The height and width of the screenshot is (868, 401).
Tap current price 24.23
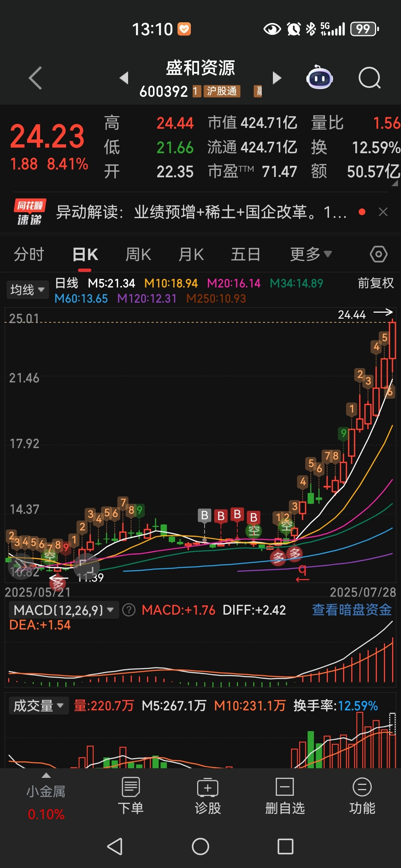click(47, 136)
